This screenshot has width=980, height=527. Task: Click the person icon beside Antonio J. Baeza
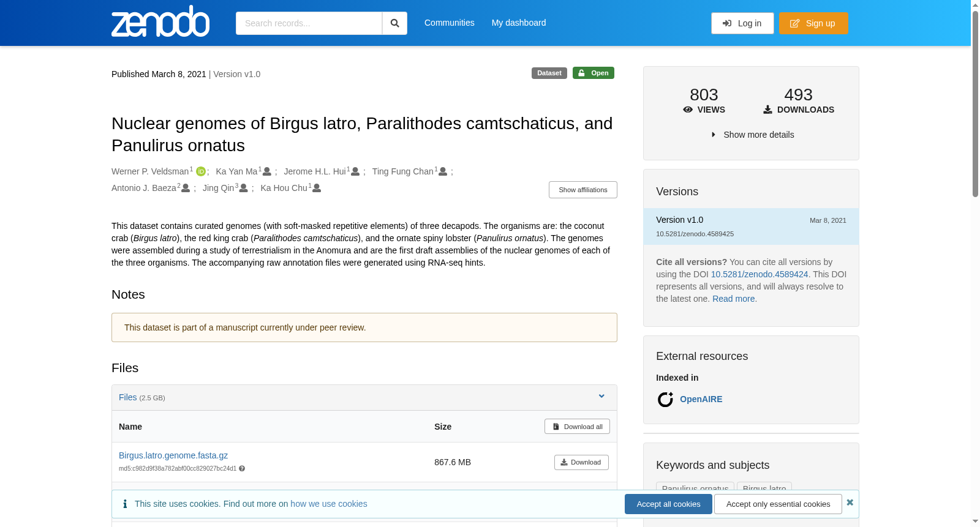[x=186, y=188]
